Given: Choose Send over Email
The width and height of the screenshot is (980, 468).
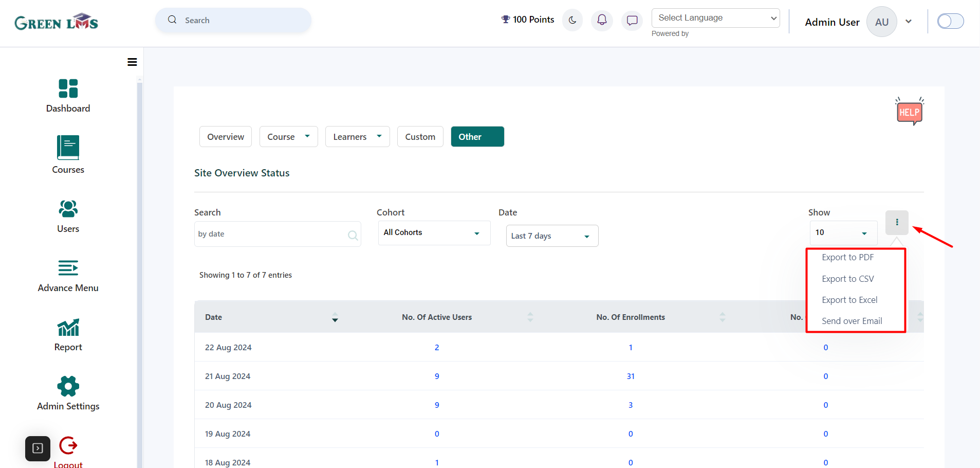Looking at the screenshot, I should point(852,321).
